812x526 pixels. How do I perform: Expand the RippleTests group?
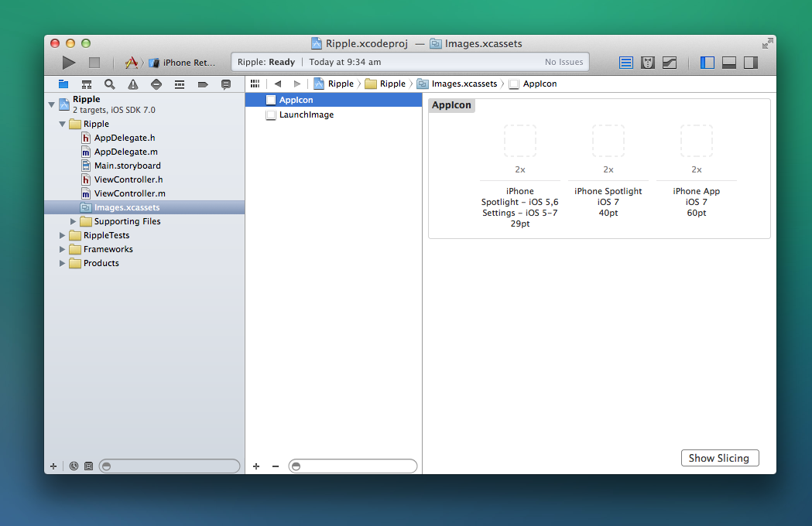[x=63, y=235]
